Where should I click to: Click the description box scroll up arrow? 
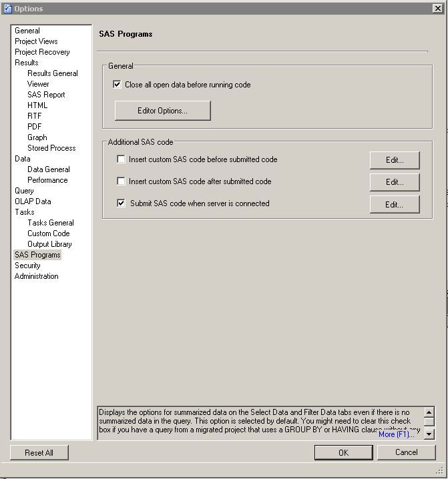[x=429, y=412]
